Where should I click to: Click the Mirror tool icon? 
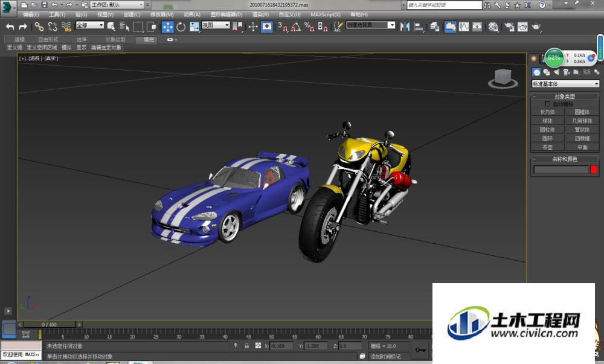405,27
